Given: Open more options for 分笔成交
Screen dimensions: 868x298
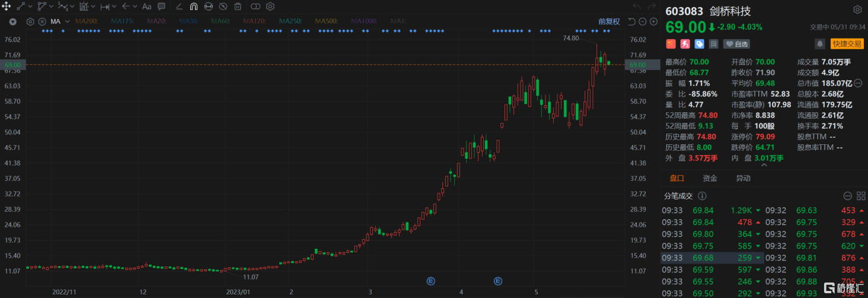Looking at the screenshot, I should tap(847, 196).
